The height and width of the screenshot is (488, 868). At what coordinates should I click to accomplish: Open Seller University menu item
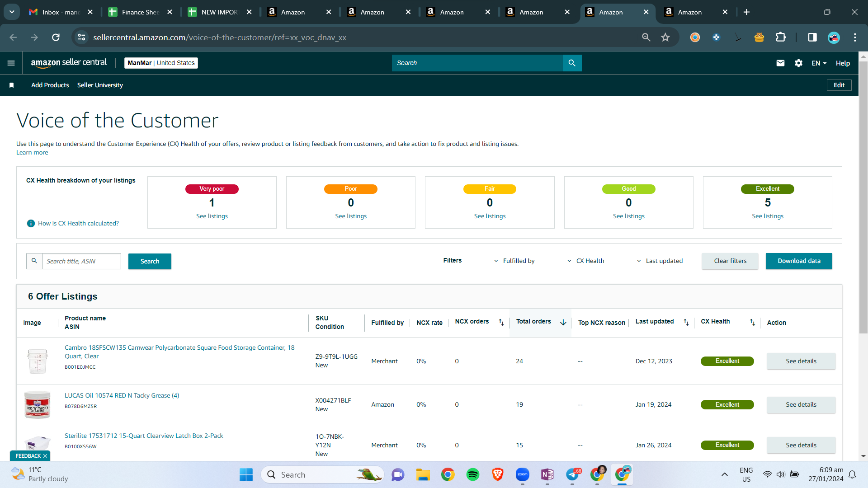click(100, 85)
